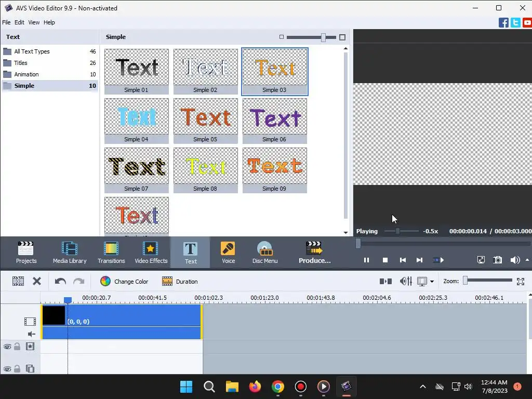Image resolution: width=532 pixels, height=399 pixels.
Task: Select Simple 03 text preset
Action: [275, 72]
